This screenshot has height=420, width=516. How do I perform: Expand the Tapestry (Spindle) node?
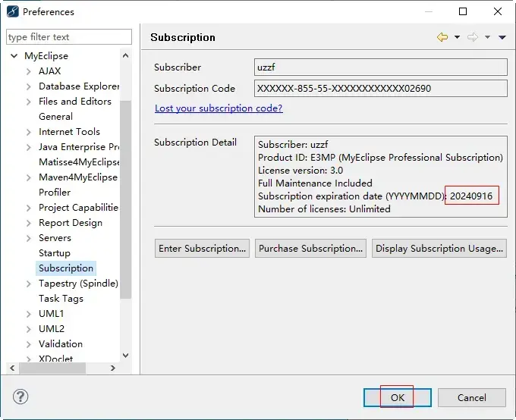click(x=29, y=284)
